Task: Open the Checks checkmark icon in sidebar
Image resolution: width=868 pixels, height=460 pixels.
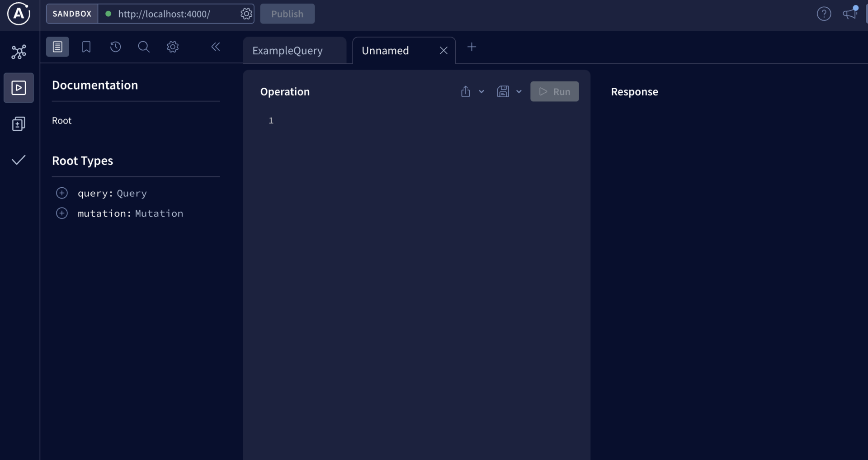Action: coord(19,160)
